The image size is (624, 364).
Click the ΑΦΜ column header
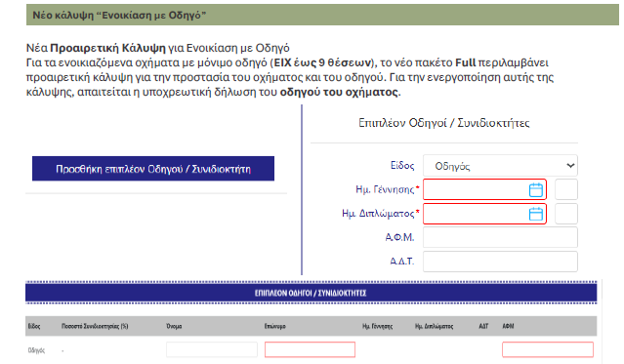click(508, 326)
